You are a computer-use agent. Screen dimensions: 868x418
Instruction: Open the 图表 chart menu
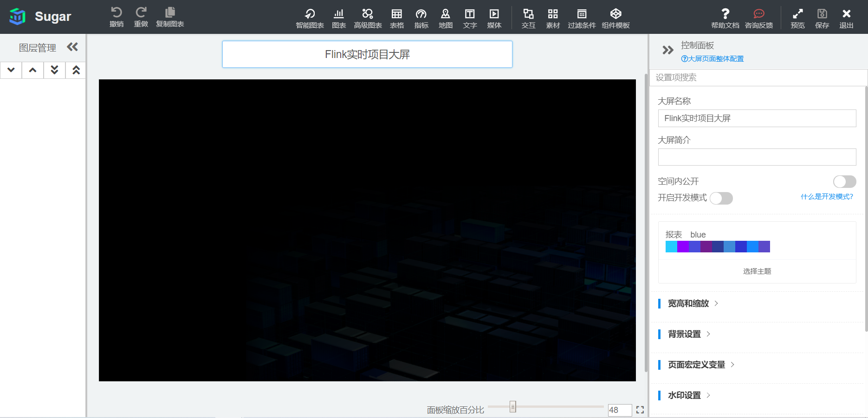pyautogui.click(x=339, y=19)
